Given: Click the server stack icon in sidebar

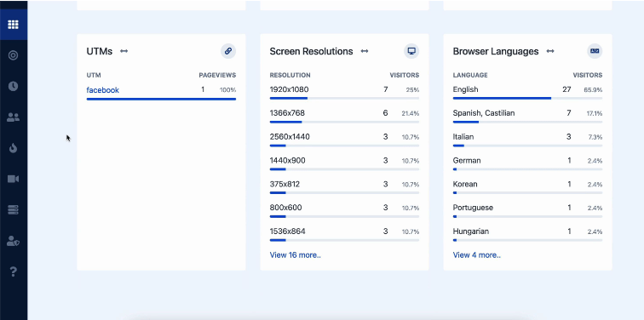Looking at the screenshot, I should [13, 209].
